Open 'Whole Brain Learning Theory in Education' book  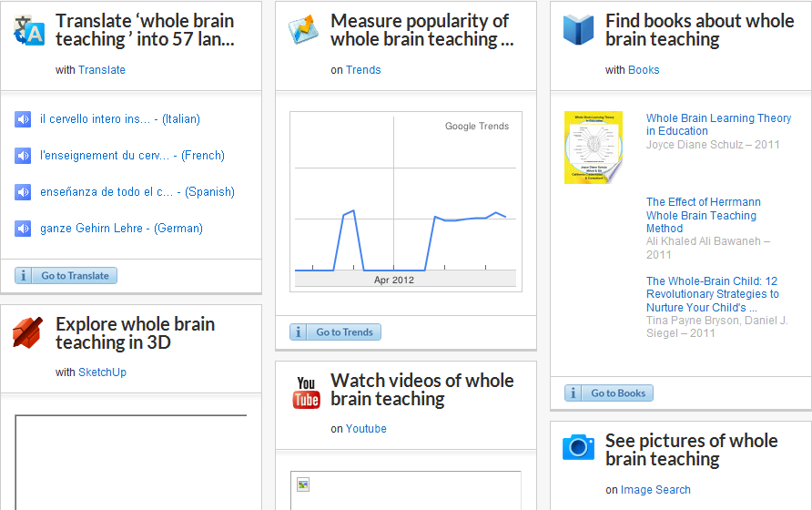pos(719,125)
